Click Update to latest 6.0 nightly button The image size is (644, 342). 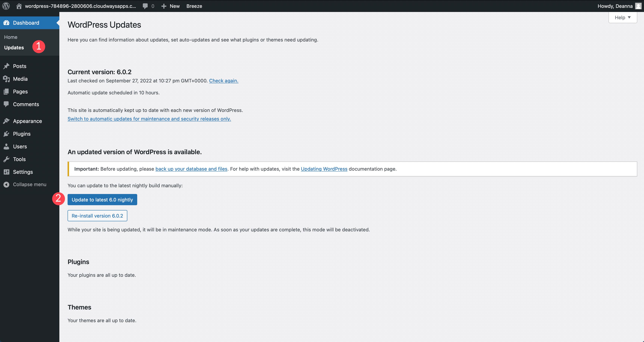tap(102, 199)
